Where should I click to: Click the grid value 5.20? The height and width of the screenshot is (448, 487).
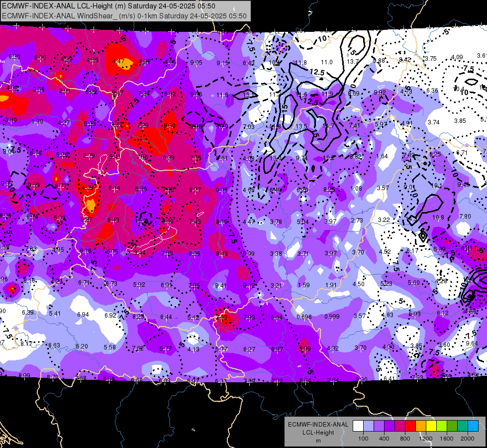coord(82,346)
